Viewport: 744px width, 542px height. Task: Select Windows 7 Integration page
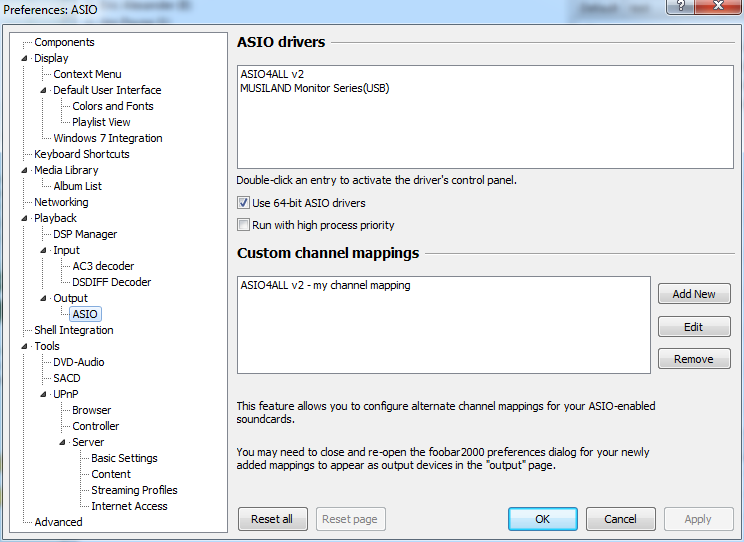click(108, 138)
